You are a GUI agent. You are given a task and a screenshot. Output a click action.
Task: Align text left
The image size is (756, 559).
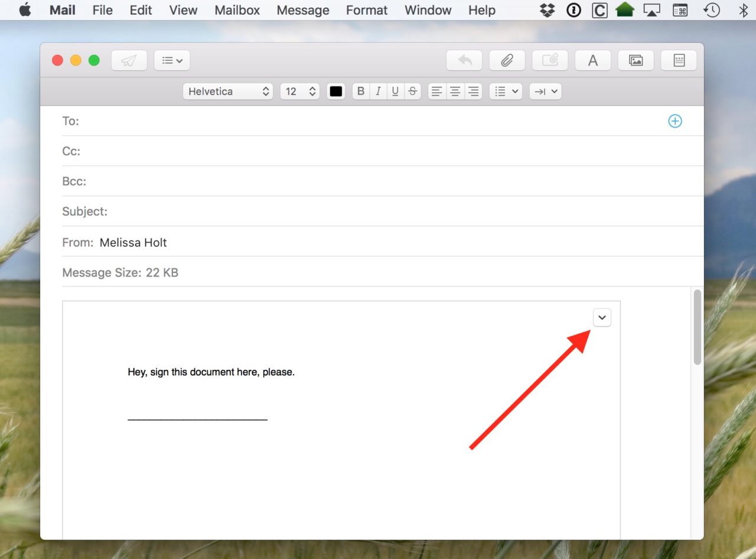[436, 91]
